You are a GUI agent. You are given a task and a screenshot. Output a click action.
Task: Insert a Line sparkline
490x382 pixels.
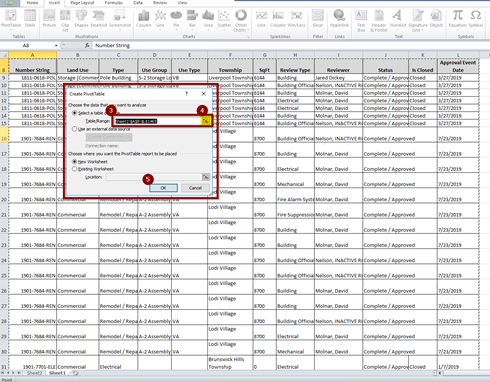click(261, 19)
